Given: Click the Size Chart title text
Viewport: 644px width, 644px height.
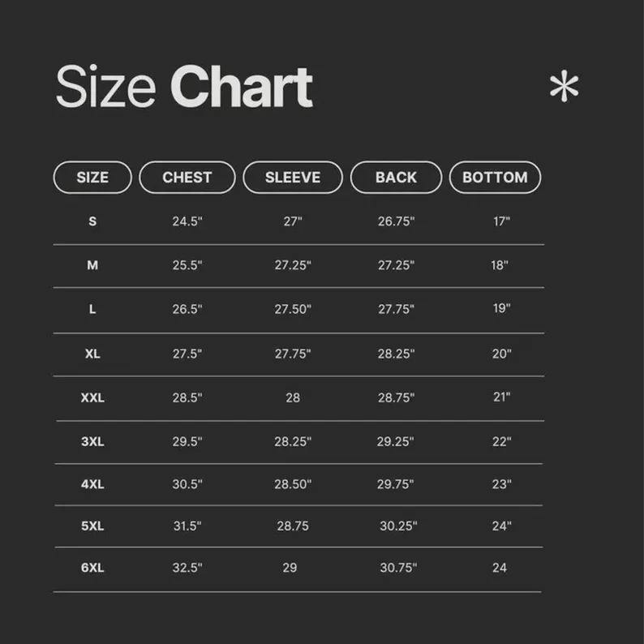Looking at the screenshot, I should click(x=184, y=87).
